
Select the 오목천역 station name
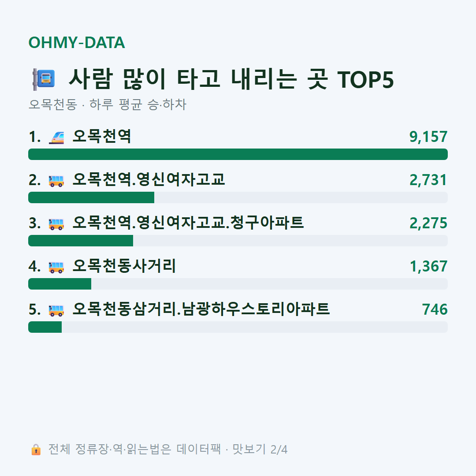pos(102,136)
